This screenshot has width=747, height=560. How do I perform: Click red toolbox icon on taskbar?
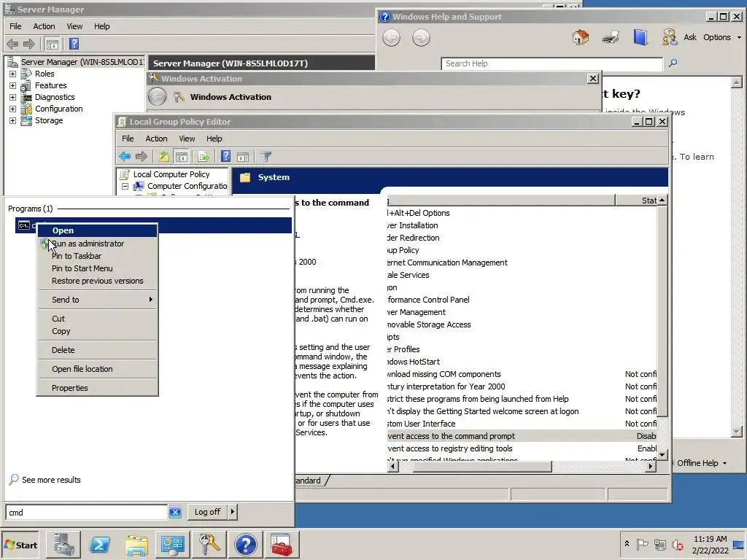282,545
